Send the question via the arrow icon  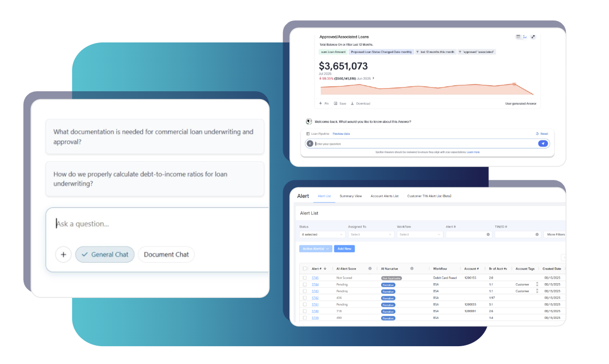pyautogui.click(x=543, y=143)
